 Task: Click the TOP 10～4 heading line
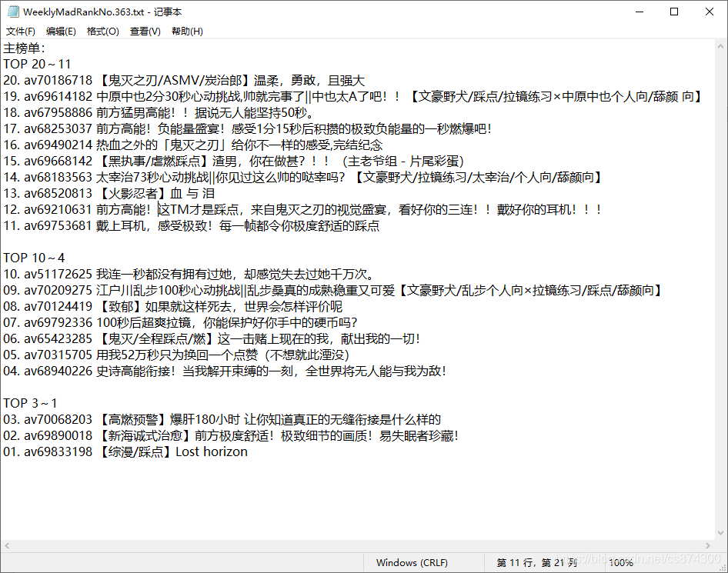click(x=34, y=258)
